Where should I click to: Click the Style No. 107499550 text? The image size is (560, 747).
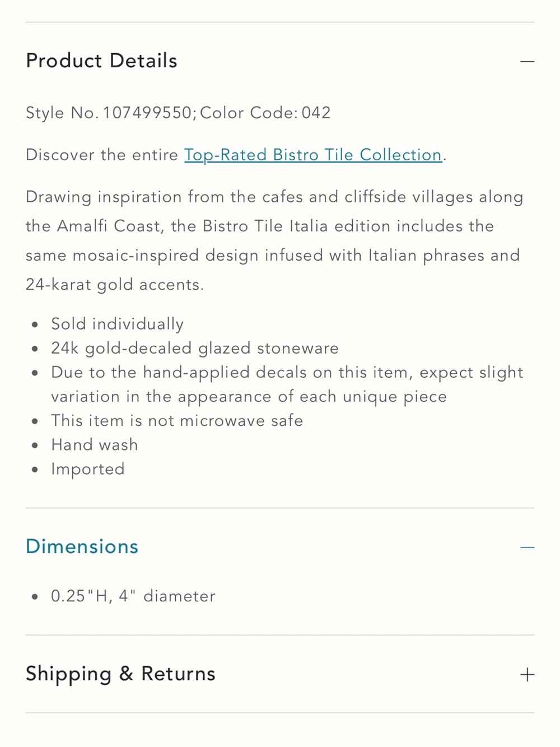109,113
